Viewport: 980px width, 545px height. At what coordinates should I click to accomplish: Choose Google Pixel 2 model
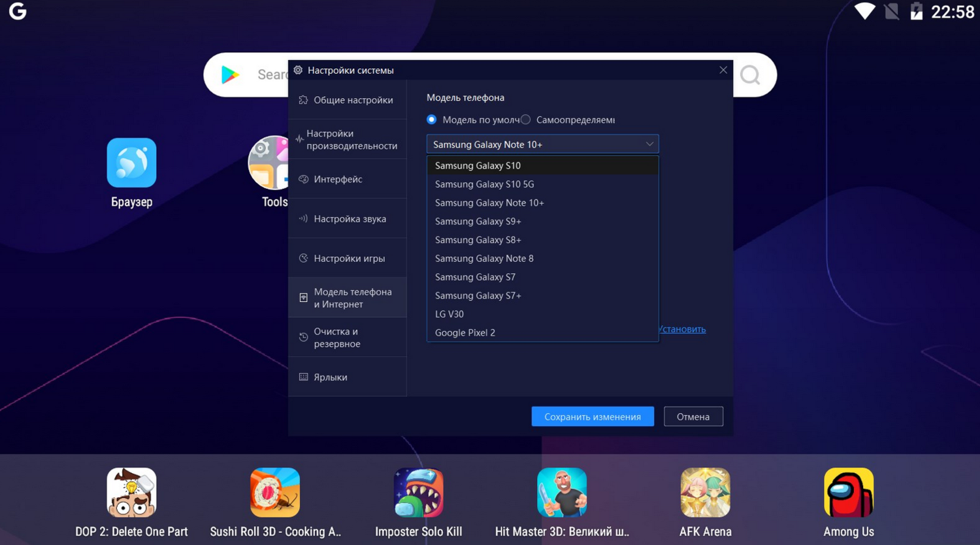[542, 333]
